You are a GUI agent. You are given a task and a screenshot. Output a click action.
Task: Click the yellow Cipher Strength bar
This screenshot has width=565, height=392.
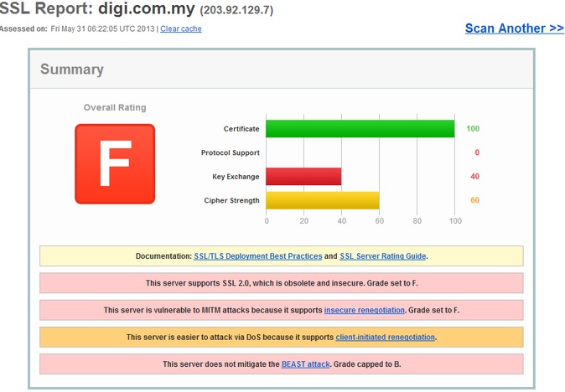coord(323,200)
